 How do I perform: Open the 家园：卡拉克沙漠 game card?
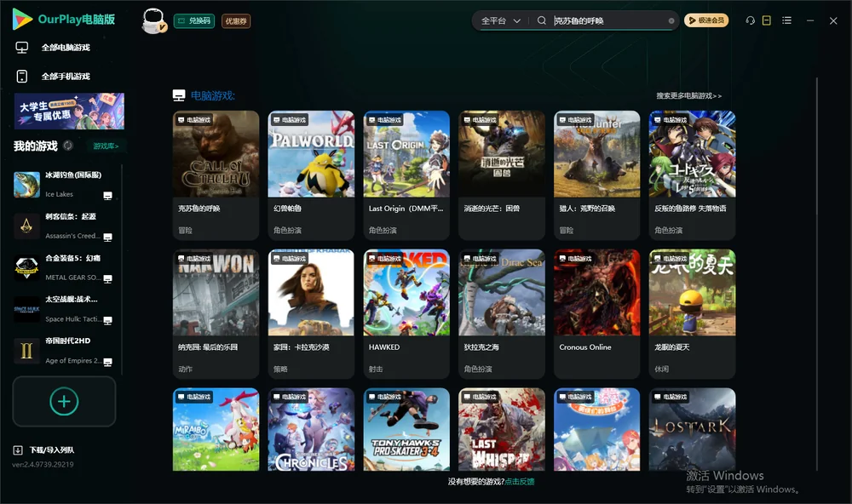point(311,313)
